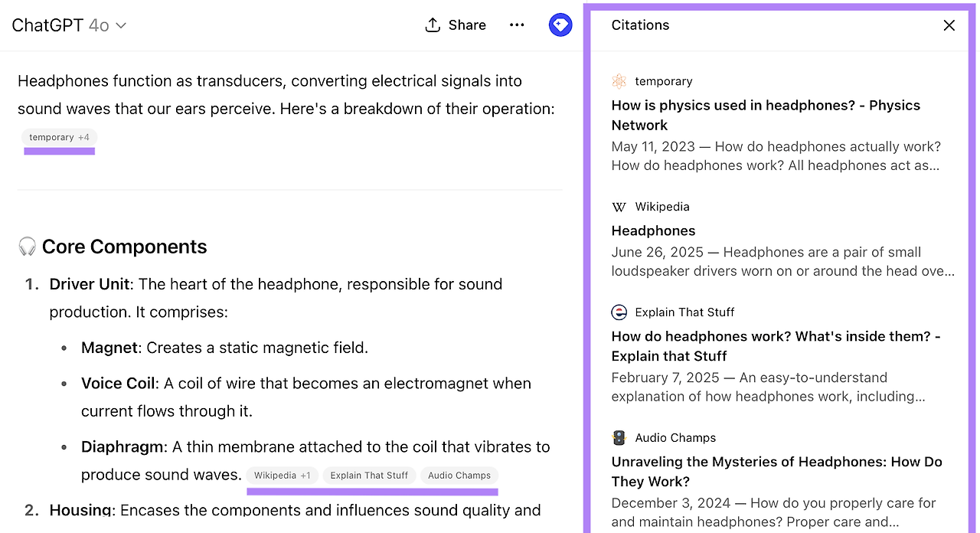Image resolution: width=980 pixels, height=533 pixels.
Task: Click the 'February 7, 2025' citation snippet
Action: point(769,387)
